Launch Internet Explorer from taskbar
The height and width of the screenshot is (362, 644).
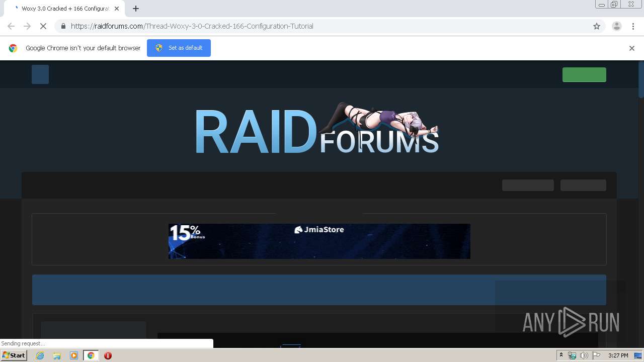[40, 355]
